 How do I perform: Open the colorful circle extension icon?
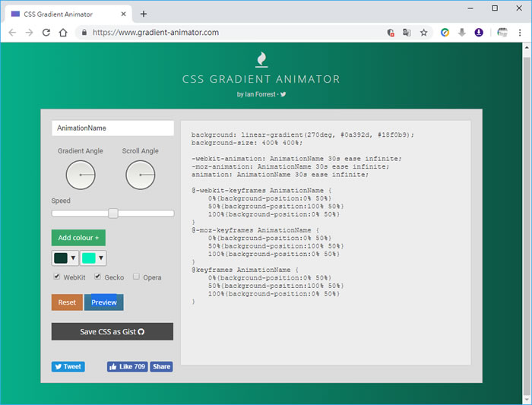pyautogui.click(x=445, y=33)
